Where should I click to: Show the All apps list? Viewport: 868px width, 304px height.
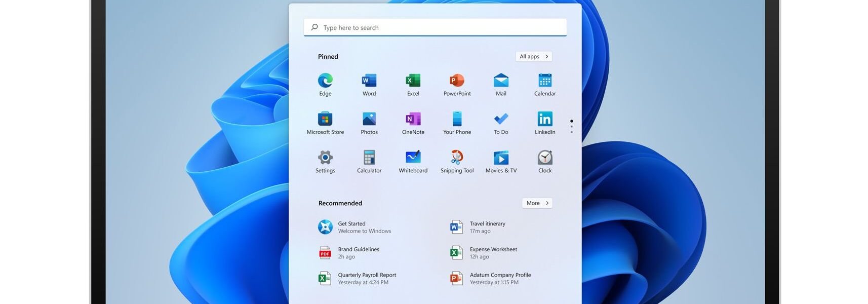pos(534,56)
